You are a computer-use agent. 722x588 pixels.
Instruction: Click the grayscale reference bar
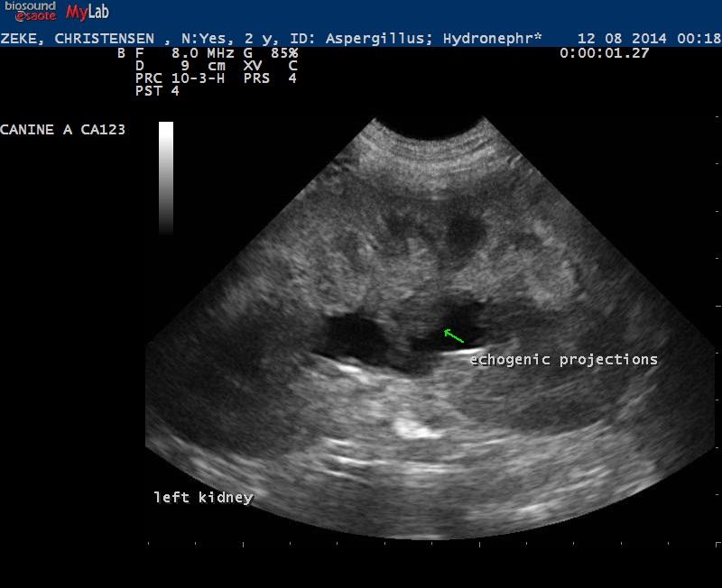(166, 177)
